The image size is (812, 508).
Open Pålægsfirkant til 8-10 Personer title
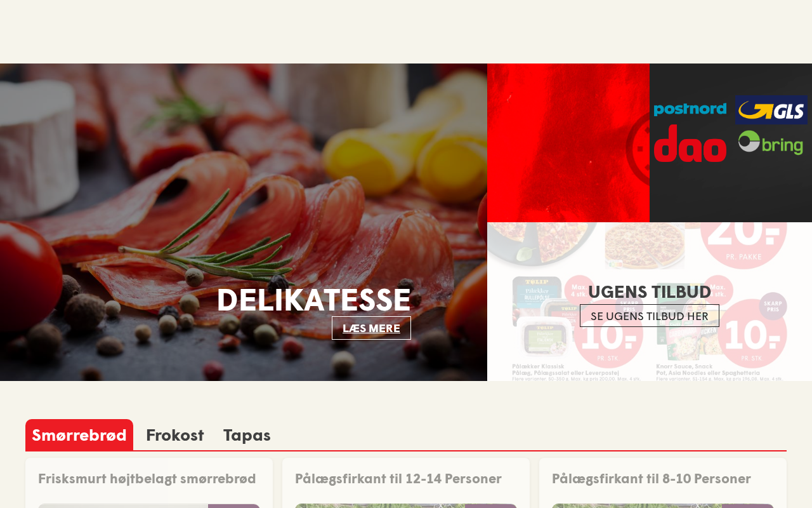[x=652, y=479]
